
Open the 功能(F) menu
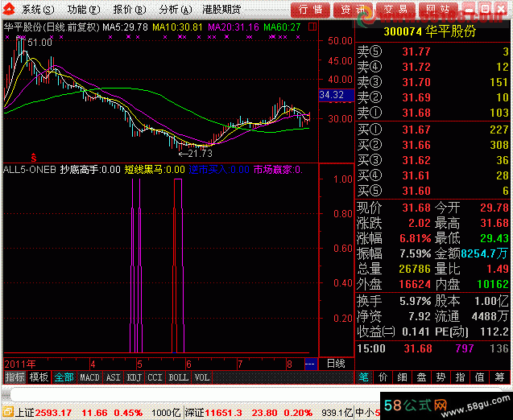84,10
